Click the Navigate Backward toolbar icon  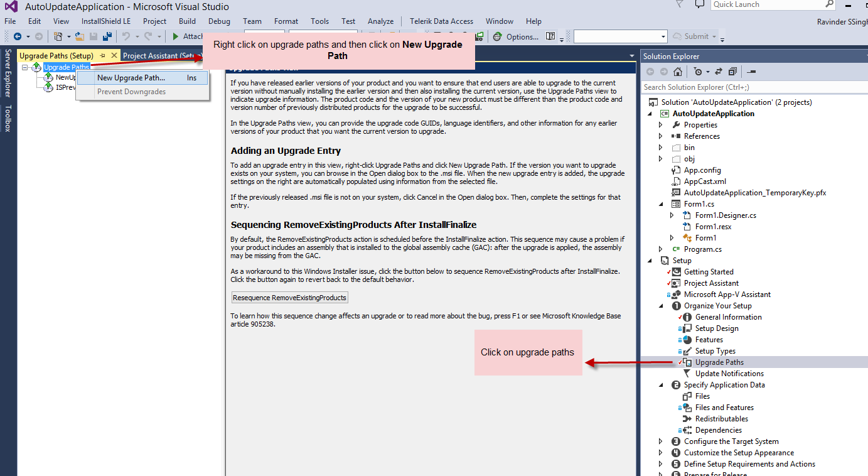(18, 36)
